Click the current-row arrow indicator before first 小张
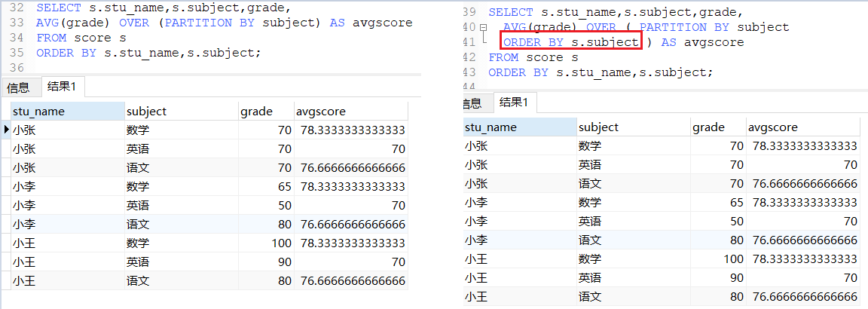Screen dimensions: 868x309 point(7,130)
